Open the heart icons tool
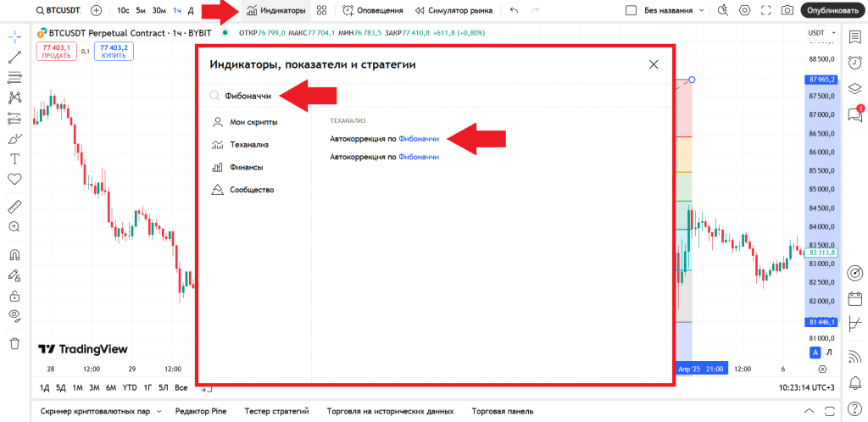The height and width of the screenshot is (422, 868). point(15,179)
